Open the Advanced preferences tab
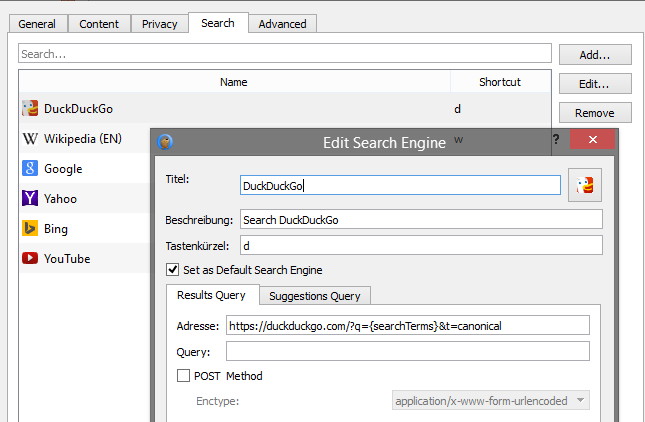Screen dimensions: 645x422 point(283,24)
